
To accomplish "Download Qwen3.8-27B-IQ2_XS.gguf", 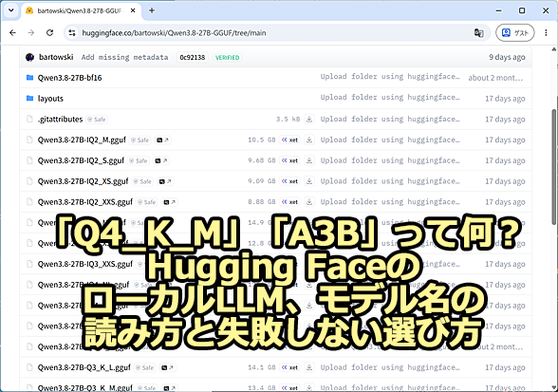I will 309,181.
